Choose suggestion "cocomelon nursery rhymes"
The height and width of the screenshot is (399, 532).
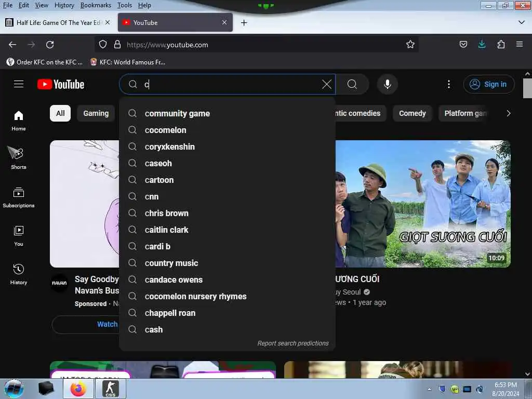pos(227,296)
